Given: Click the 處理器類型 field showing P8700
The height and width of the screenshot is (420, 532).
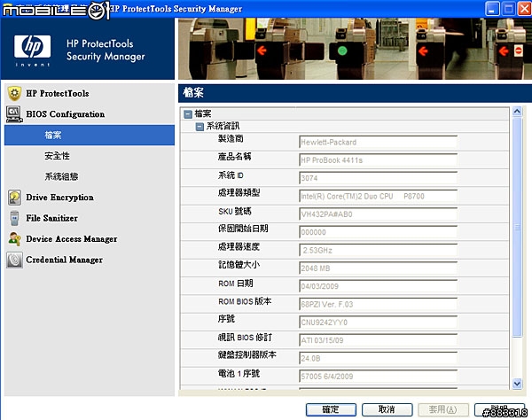Looking at the screenshot, I should (378, 197).
